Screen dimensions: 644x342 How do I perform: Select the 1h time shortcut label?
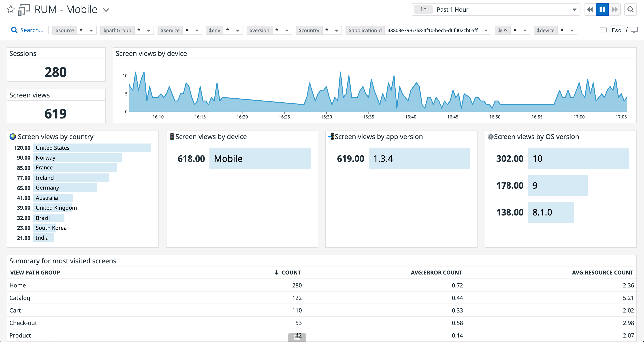click(423, 9)
